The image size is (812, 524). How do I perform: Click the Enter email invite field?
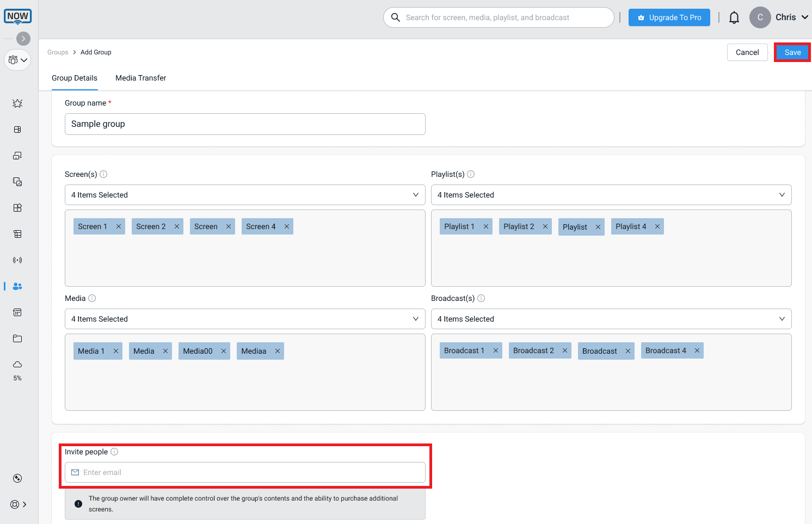click(245, 472)
